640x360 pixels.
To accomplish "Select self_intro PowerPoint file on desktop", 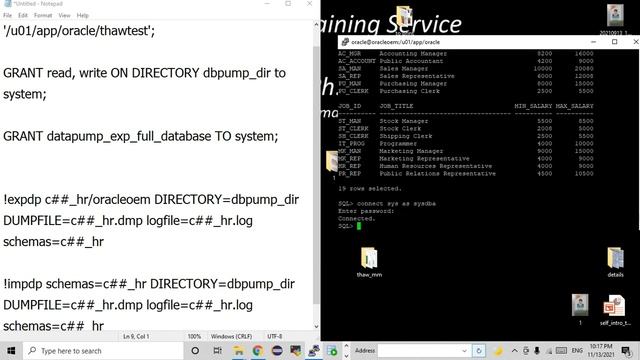I will tap(614, 310).
